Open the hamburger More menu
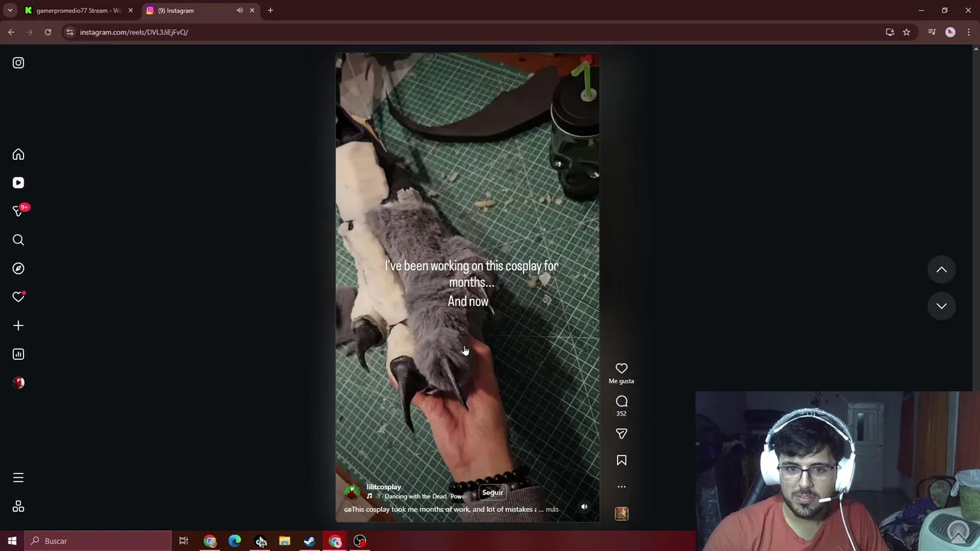980x551 pixels. coord(18,478)
